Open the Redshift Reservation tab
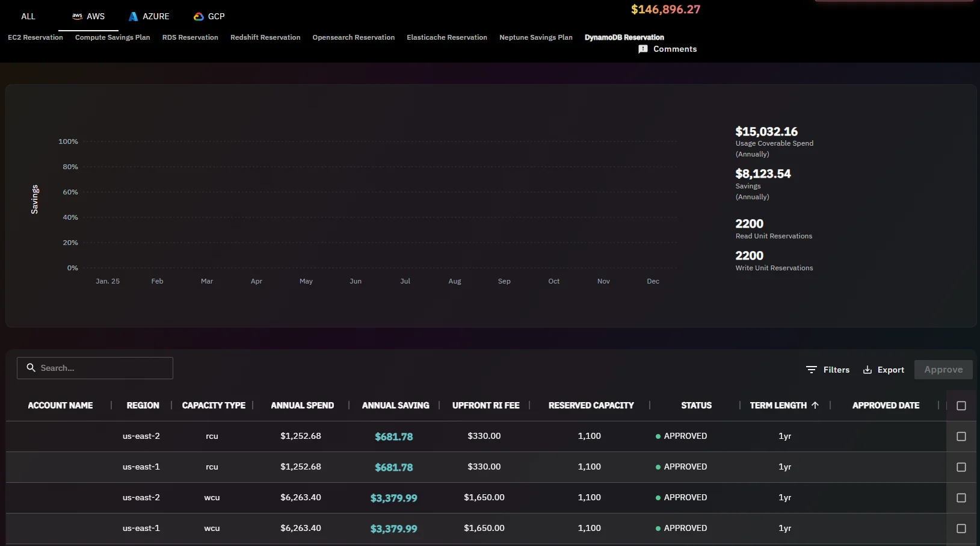The width and height of the screenshot is (980, 546). [265, 37]
